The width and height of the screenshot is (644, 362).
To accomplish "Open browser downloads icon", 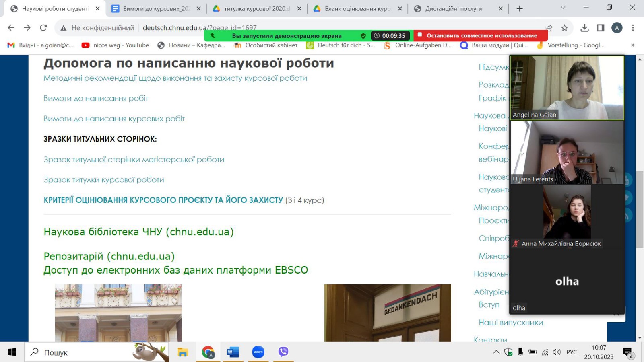I will click(584, 28).
